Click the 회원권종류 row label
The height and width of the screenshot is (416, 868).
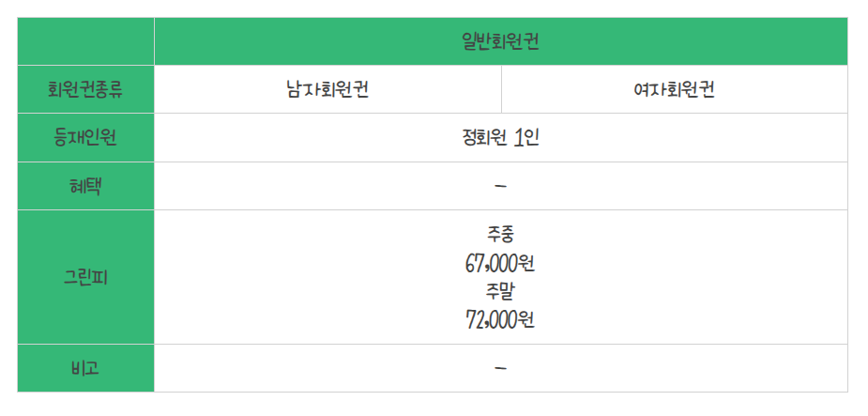85,90
